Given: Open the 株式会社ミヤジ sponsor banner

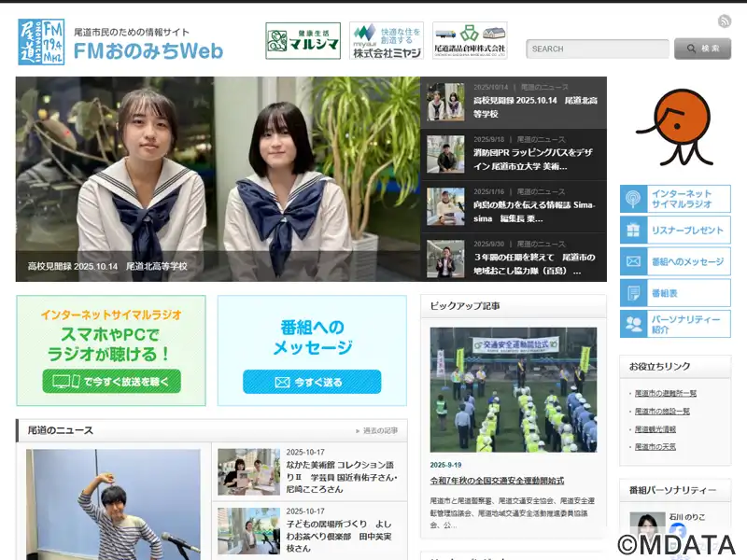Looking at the screenshot, I should point(386,41).
